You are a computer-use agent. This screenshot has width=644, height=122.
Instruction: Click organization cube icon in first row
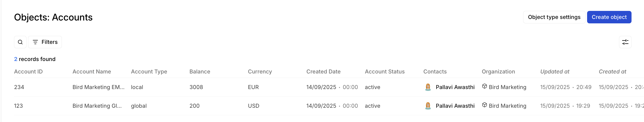pos(484,86)
